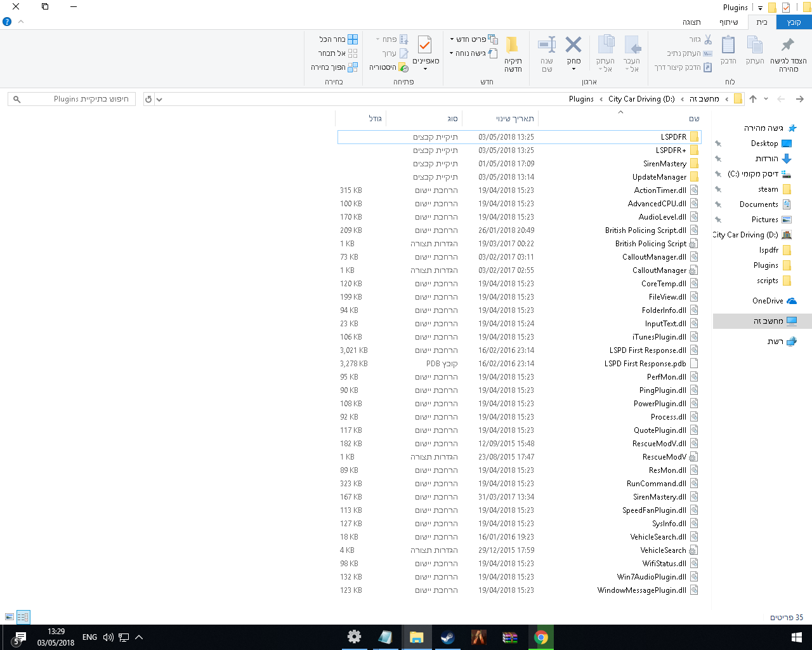Screen dimensions: 812x650
Task: Click the Delete (מחק) red X icon
Action: point(573,45)
